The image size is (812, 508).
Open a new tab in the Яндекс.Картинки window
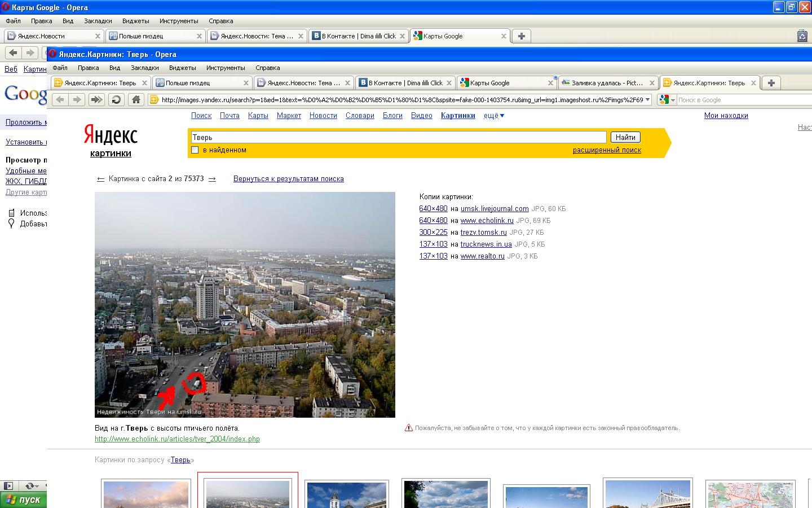click(771, 82)
